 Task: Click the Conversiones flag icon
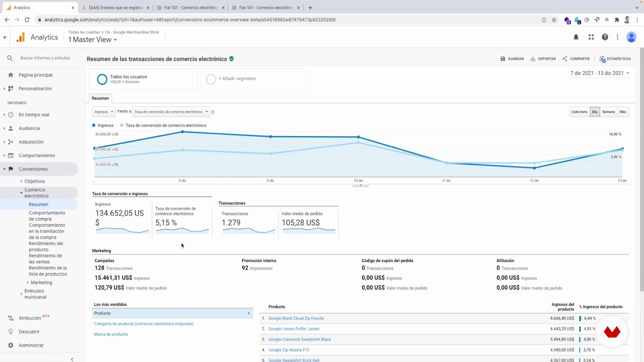[11, 169]
